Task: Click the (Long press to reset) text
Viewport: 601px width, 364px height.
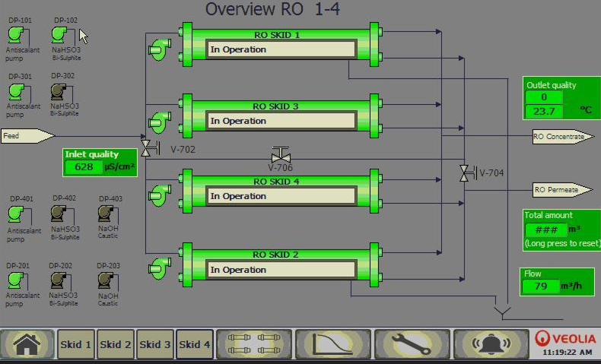Action: point(562,243)
